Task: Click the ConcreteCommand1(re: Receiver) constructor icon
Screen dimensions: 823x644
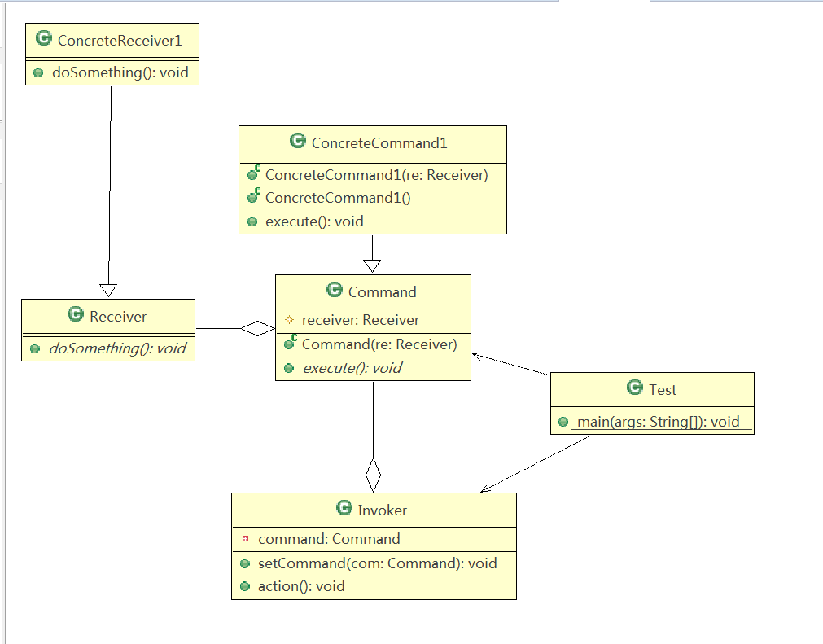Action: (253, 173)
